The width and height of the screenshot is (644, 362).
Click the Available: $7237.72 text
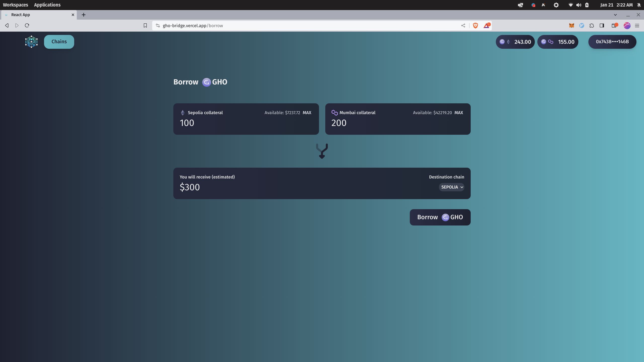click(282, 113)
